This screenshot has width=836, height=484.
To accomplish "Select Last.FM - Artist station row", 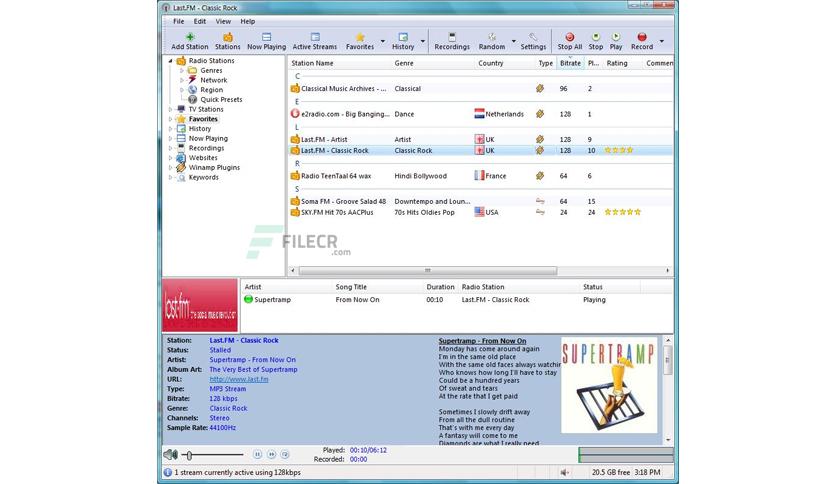I will click(x=480, y=139).
